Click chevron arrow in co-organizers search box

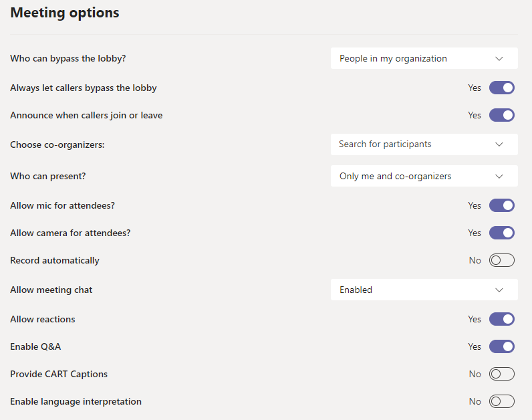[499, 144]
